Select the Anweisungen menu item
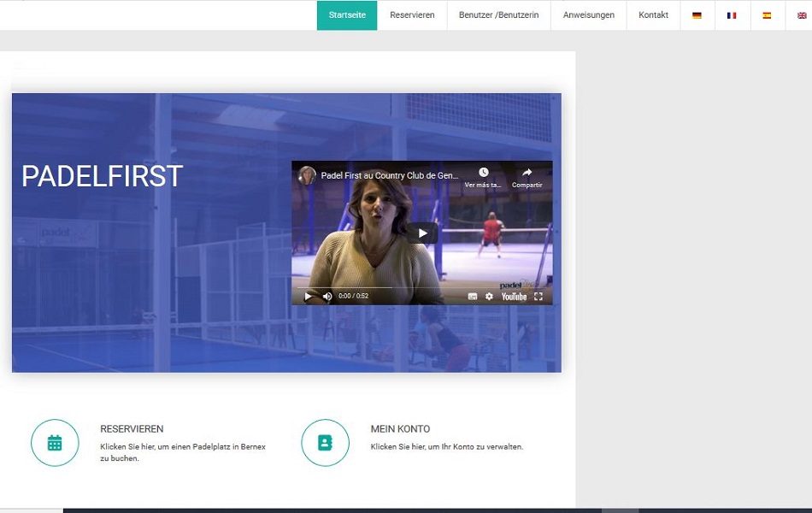 589,15
